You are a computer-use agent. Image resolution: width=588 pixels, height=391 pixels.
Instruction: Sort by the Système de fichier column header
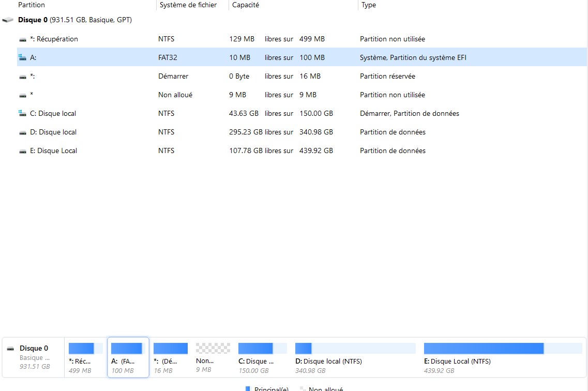coord(188,5)
